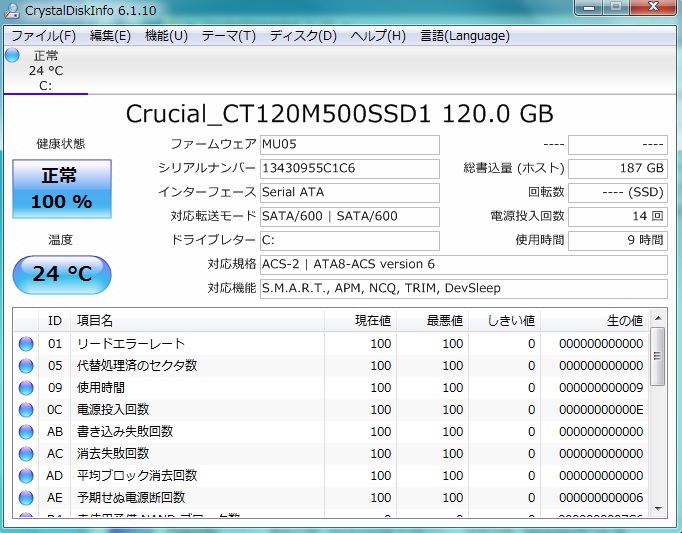Click the empty field right of ---- label
682x533 pixels.
point(618,144)
